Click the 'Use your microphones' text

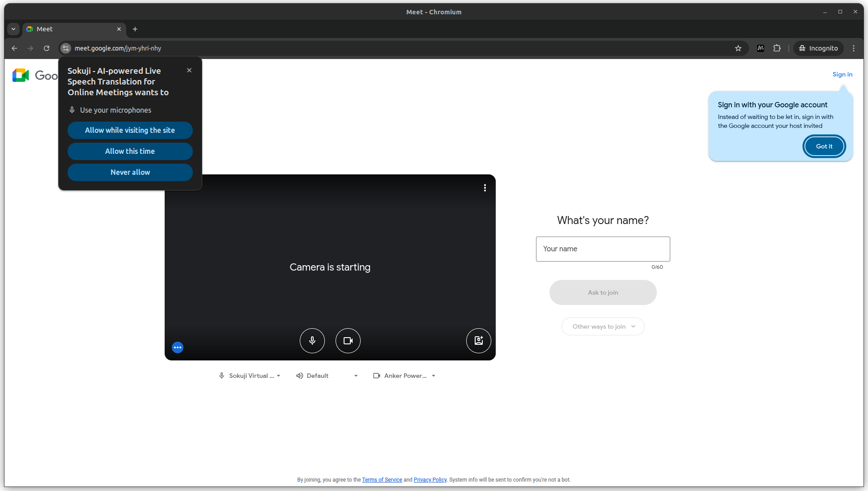click(x=115, y=110)
